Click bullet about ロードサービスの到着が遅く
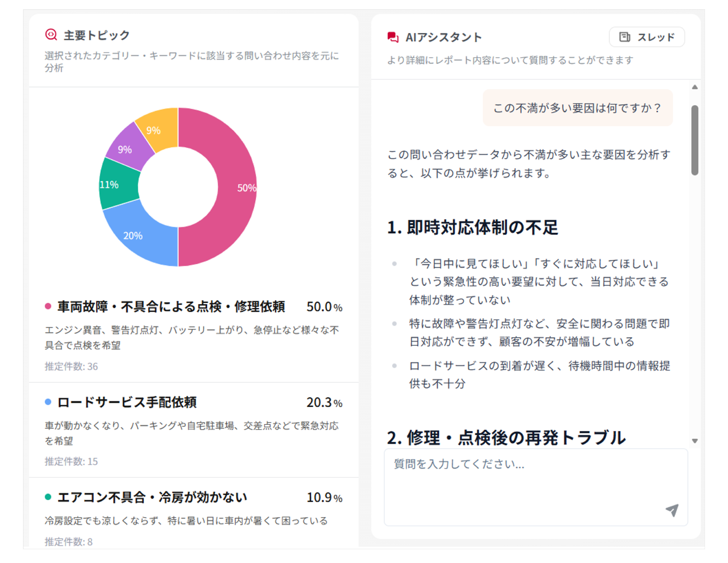This screenshot has height=563, width=728. point(539,375)
